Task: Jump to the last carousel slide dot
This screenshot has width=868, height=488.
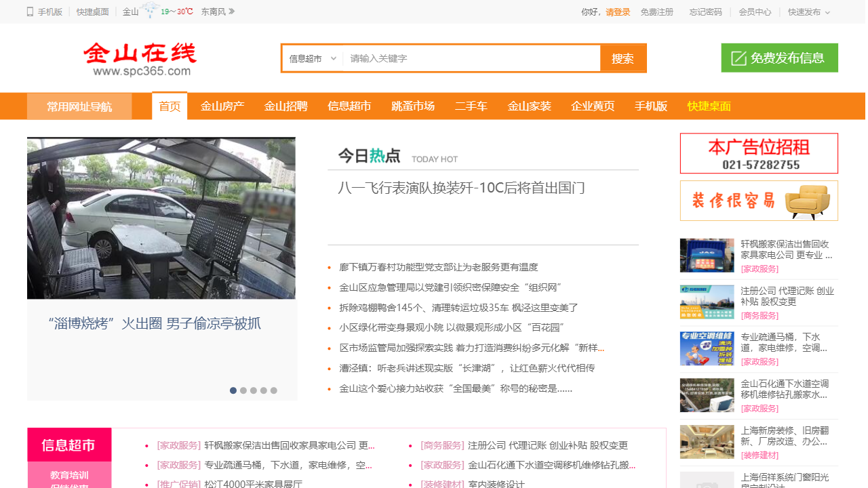Action: [274, 390]
